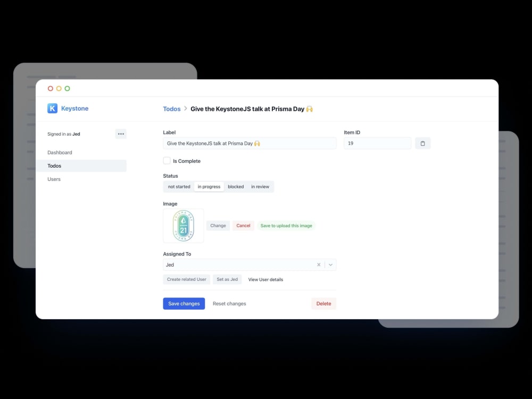Select the in review status option
Screen dimensions: 532x399
click(x=260, y=186)
